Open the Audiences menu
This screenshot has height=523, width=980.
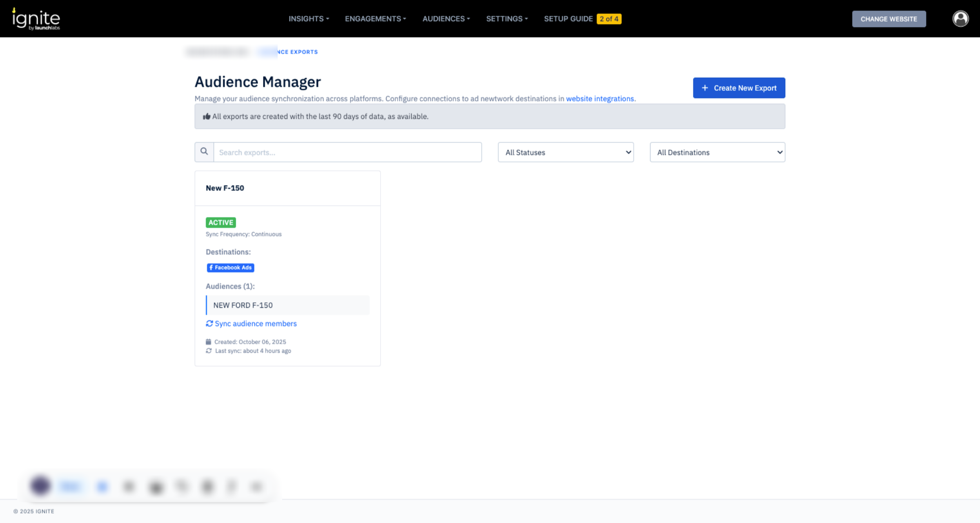[x=446, y=19]
